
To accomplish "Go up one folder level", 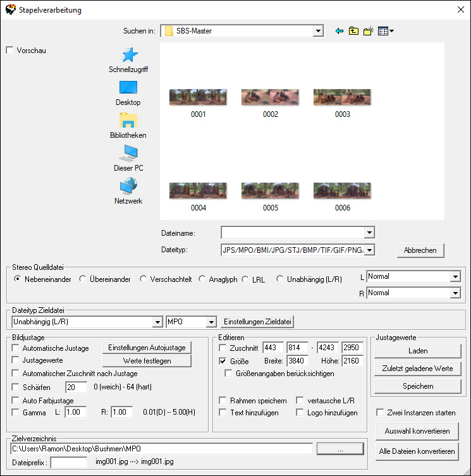I will (353, 30).
